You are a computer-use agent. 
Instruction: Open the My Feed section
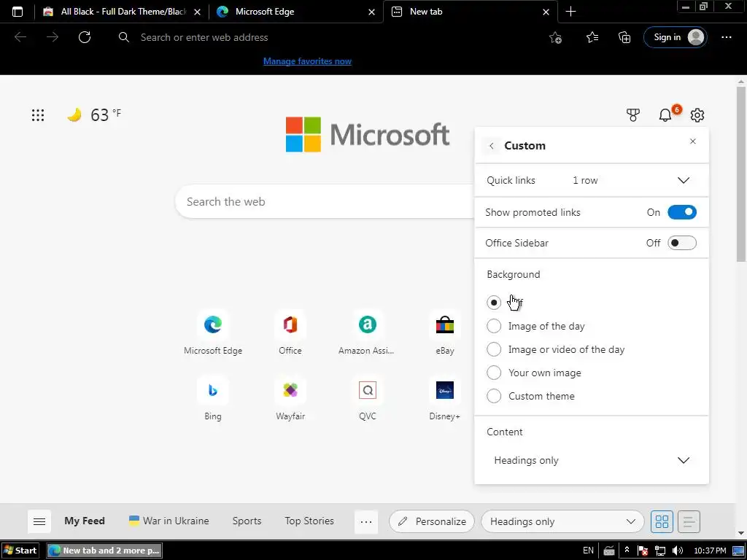[x=85, y=521]
